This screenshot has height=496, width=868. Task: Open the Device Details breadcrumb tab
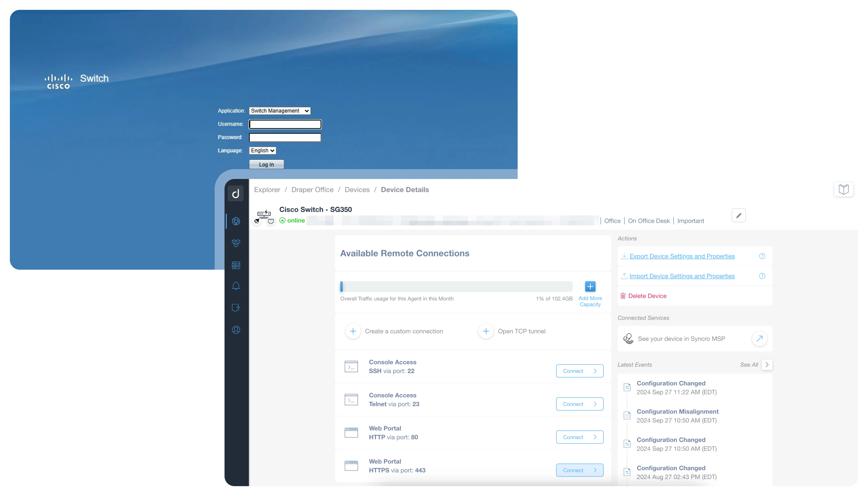405,189
